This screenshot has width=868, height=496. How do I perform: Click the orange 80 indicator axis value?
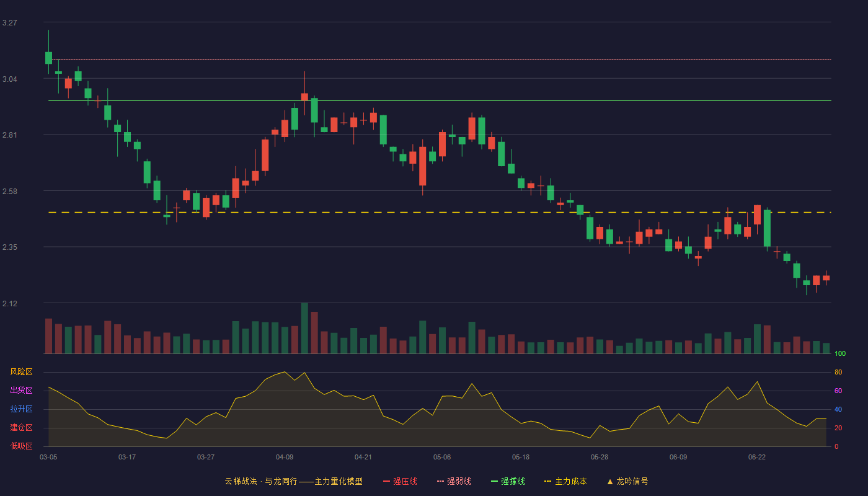838,372
